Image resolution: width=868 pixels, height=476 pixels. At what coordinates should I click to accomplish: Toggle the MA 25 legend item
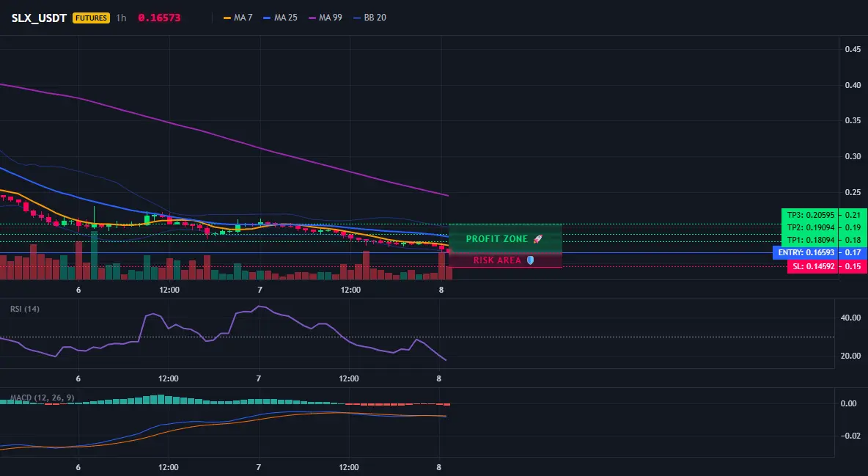(x=281, y=18)
